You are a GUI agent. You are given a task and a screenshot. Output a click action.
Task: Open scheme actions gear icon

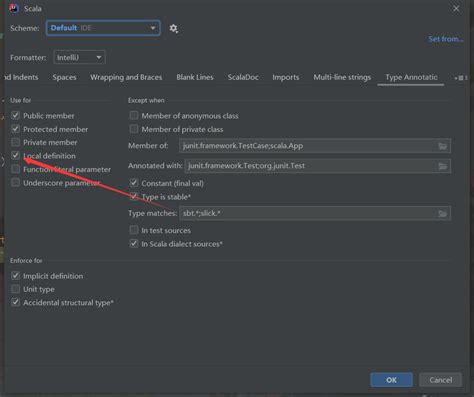[173, 28]
